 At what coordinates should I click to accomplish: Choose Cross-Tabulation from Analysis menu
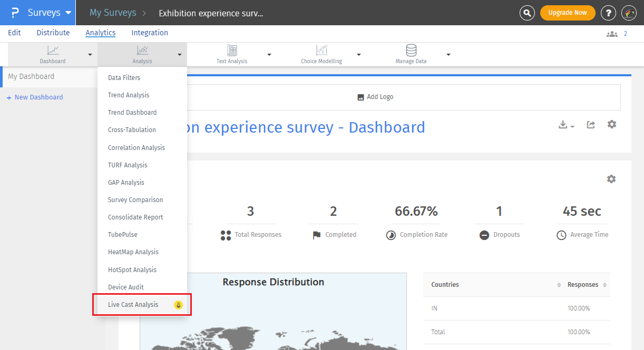132,130
